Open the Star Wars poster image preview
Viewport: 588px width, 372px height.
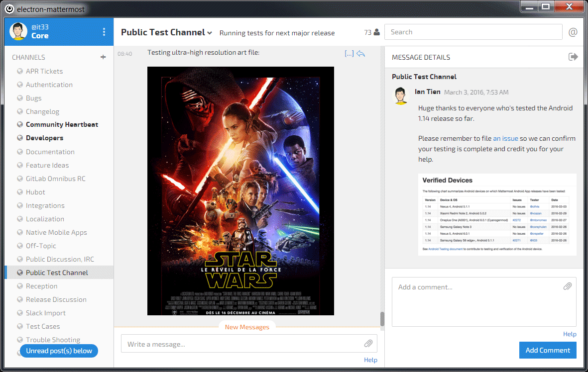[x=240, y=190]
